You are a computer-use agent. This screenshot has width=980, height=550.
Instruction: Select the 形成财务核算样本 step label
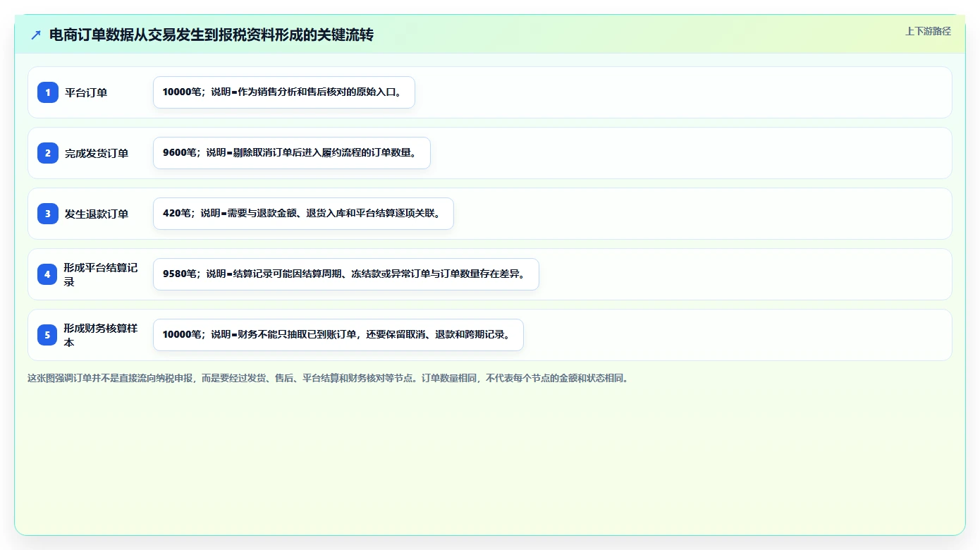pos(101,335)
